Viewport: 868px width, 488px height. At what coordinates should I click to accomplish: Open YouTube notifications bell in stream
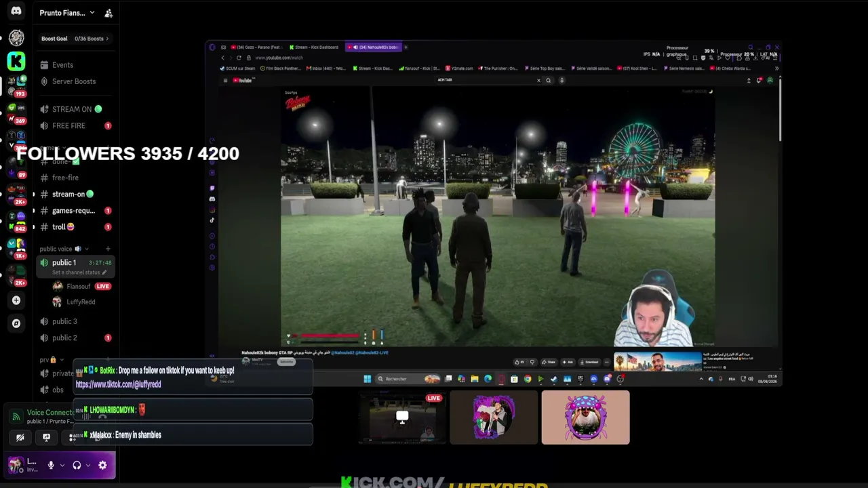[759, 80]
